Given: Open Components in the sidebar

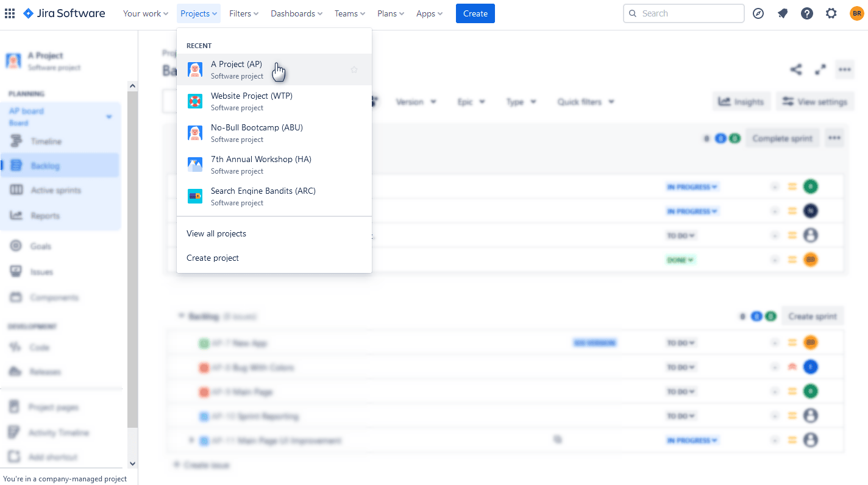Looking at the screenshot, I should point(61,297).
